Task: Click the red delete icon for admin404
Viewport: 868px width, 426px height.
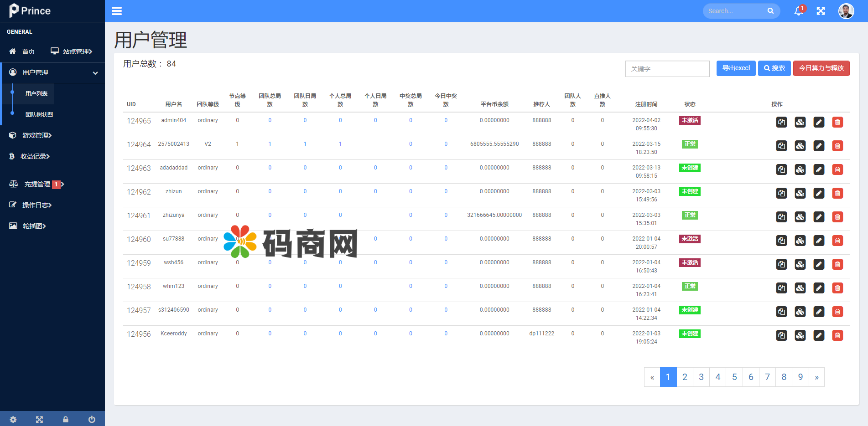Action: click(837, 122)
